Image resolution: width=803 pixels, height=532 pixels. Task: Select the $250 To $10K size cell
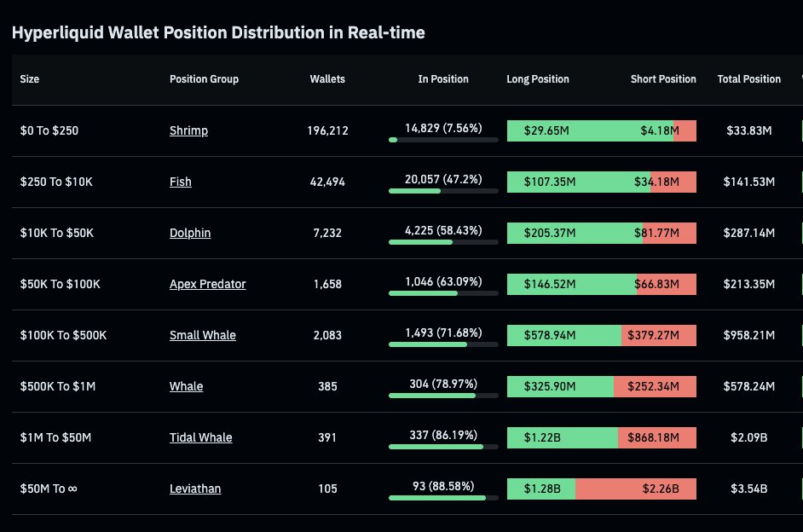[56, 182]
